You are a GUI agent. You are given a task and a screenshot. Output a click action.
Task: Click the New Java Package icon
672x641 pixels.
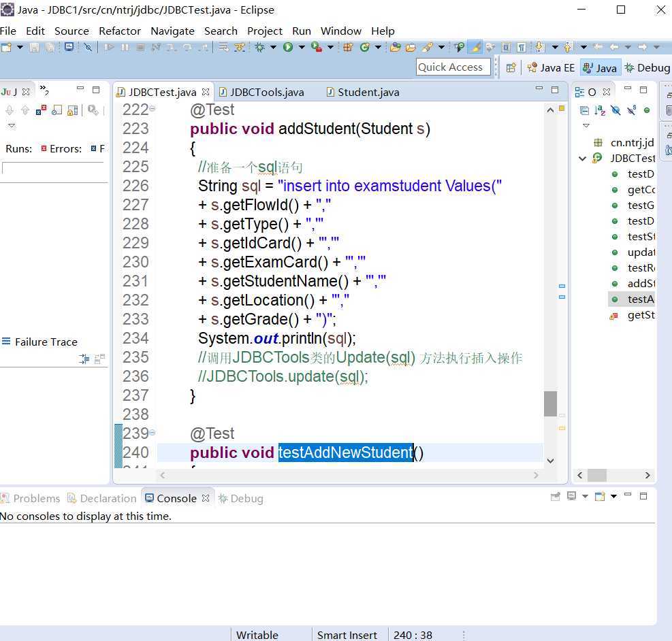[x=347, y=47]
